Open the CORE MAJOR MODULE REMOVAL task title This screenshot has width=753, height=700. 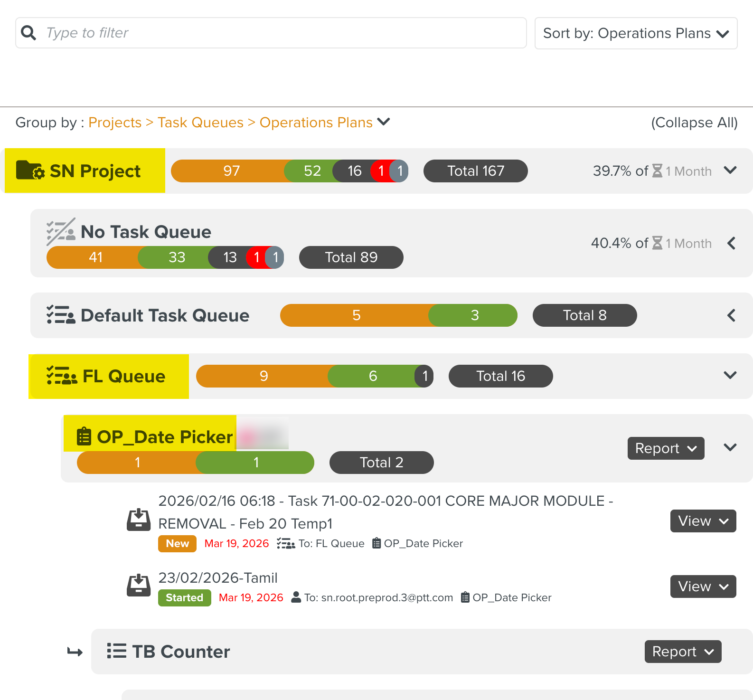tap(386, 512)
